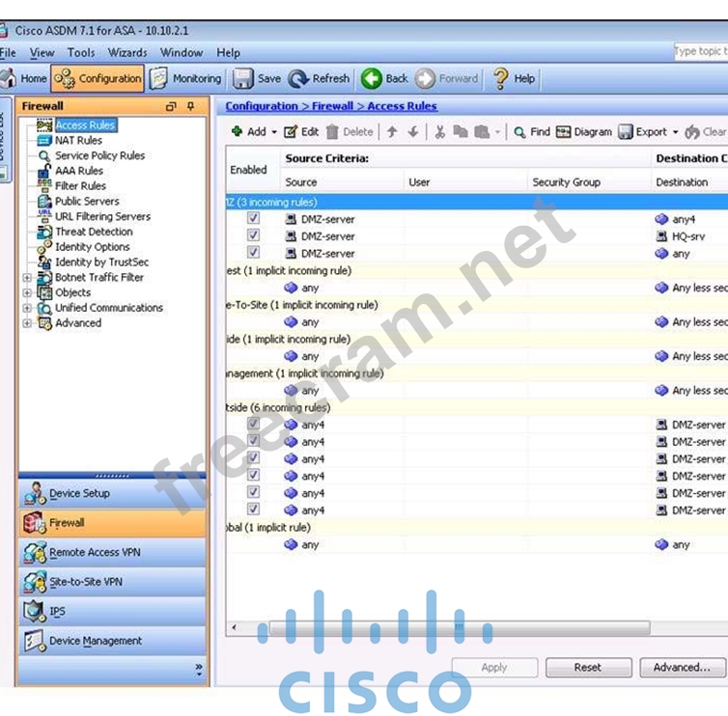The image size is (728, 716).
Task: Show the rule Diagram
Action: 583,132
